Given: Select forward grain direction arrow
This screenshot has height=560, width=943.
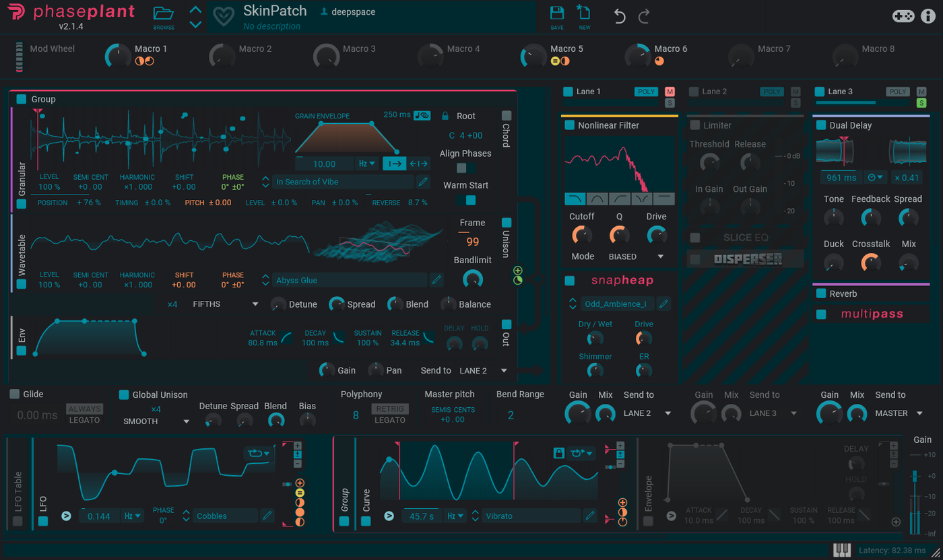Looking at the screenshot, I should coord(394,163).
